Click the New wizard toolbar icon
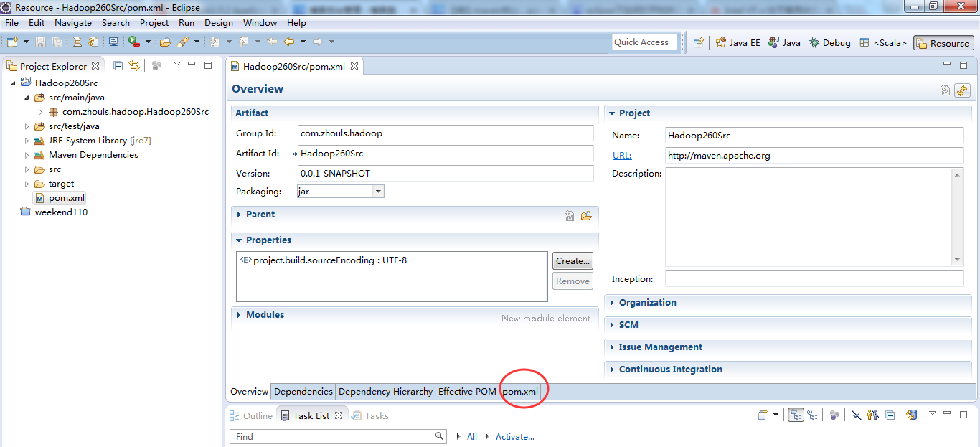Viewport: 980px width, 447px height. pyautogui.click(x=12, y=42)
